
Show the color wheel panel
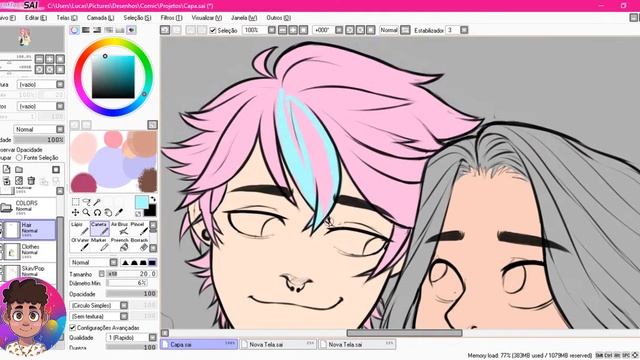click(x=74, y=30)
